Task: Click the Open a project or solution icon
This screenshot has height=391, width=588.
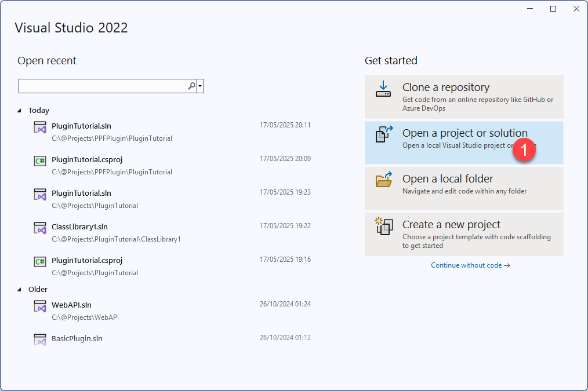Action: pos(383,134)
